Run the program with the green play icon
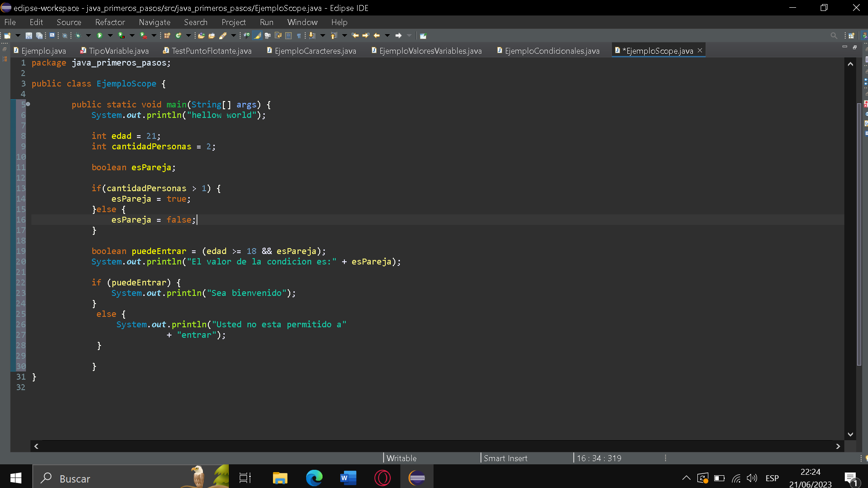The height and width of the screenshot is (488, 868). [x=100, y=36]
